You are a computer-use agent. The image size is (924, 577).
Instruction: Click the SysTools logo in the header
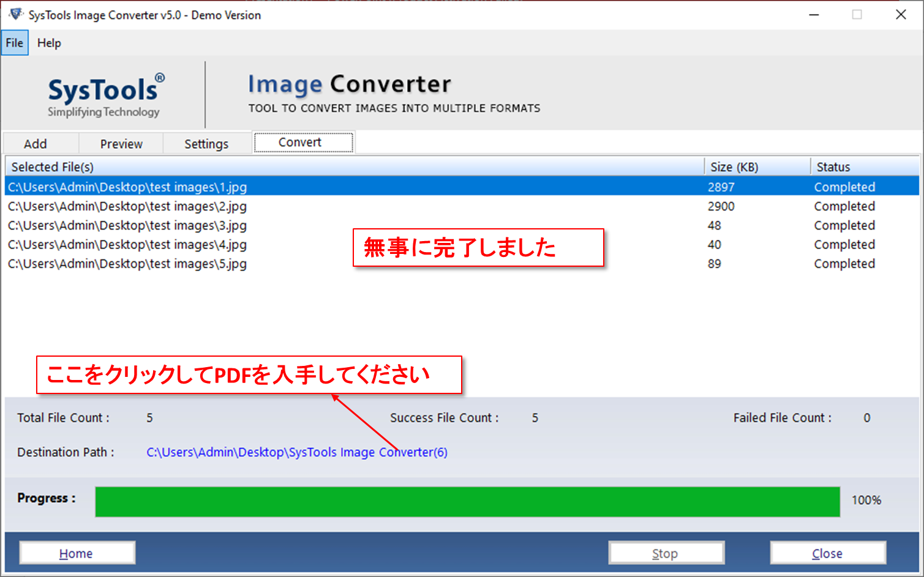[x=103, y=92]
